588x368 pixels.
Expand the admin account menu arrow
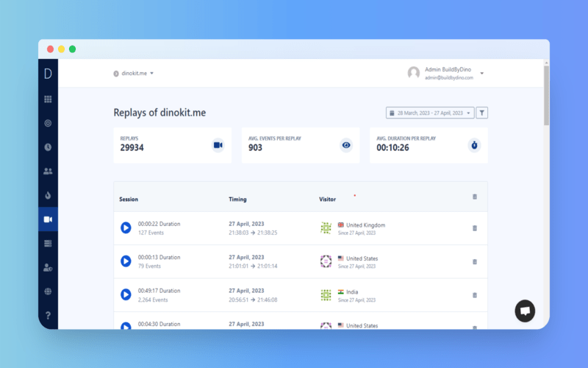pyautogui.click(x=482, y=74)
